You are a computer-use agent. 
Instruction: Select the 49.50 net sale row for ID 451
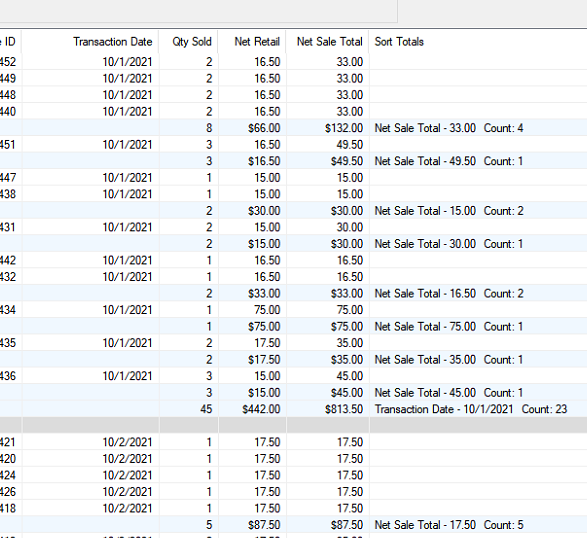[x=294, y=145]
